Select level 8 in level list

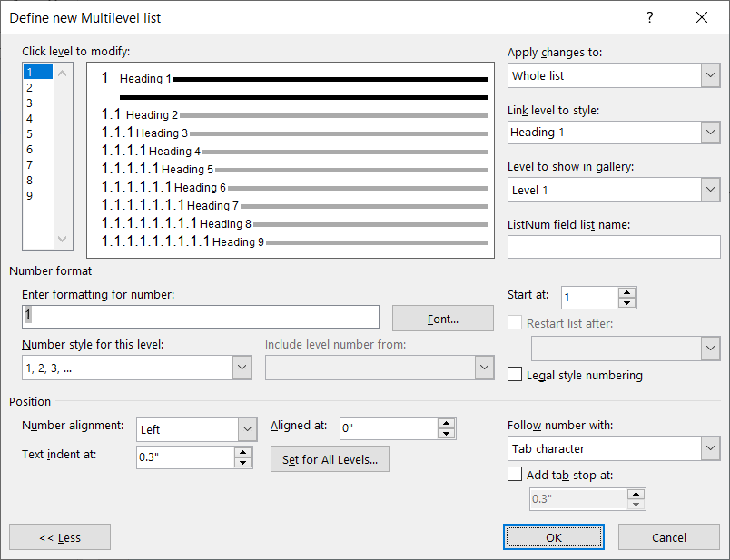38,180
